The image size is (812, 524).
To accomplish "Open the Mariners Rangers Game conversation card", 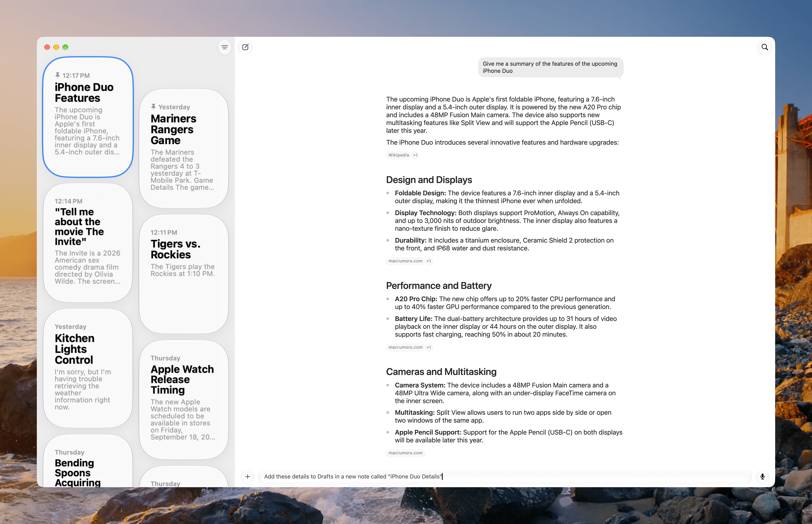I will 184,148.
